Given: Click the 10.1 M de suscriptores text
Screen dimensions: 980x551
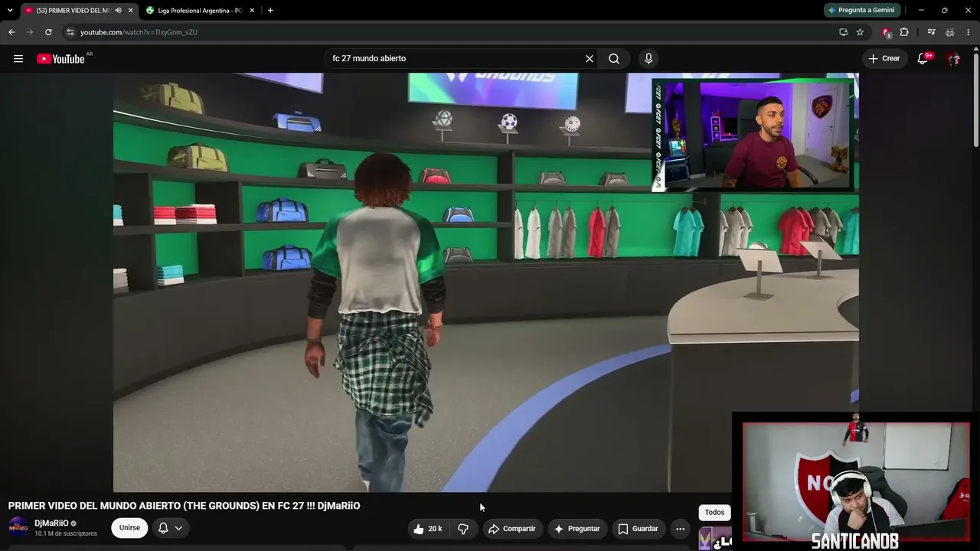Looking at the screenshot, I should point(66,533).
